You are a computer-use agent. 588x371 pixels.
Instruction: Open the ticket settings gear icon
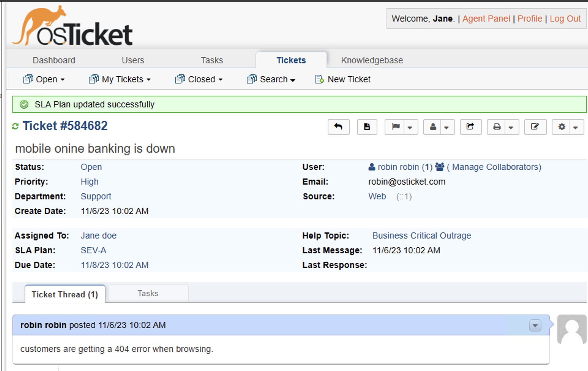561,127
